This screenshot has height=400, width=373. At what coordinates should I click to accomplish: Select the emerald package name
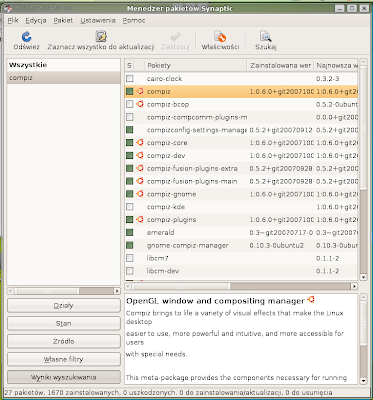(160, 233)
